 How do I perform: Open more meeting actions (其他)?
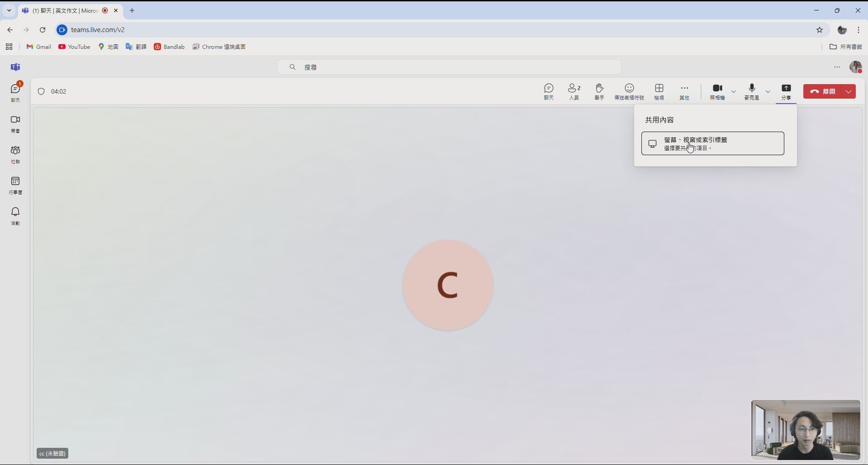(x=684, y=91)
